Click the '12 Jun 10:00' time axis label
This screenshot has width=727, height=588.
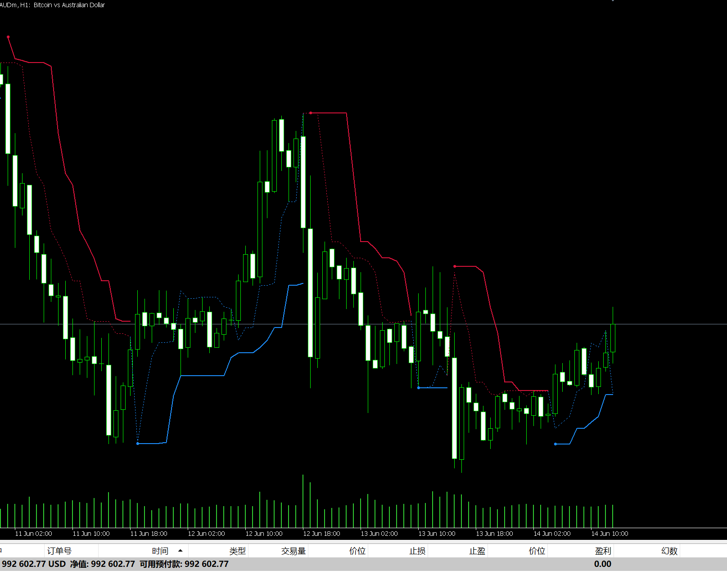point(264,534)
